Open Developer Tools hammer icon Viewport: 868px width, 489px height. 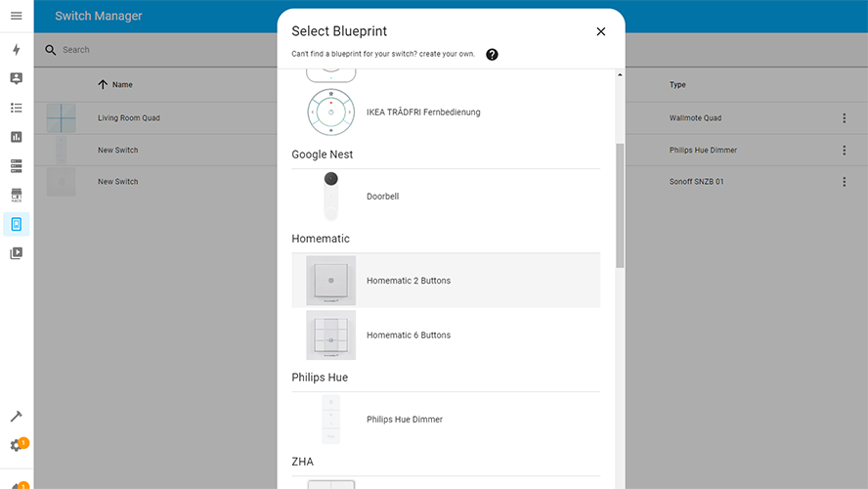pyautogui.click(x=16, y=417)
